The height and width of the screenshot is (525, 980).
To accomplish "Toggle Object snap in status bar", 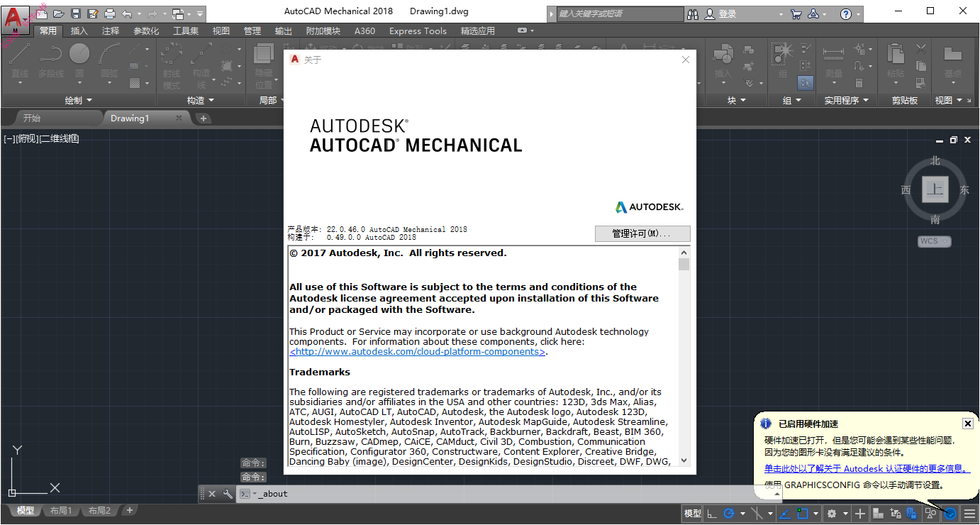I will (803, 514).
